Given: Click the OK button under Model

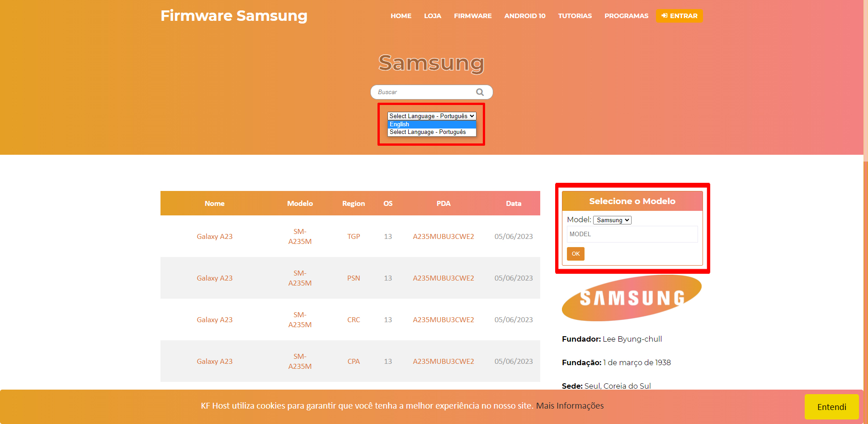Looking at the screenshot, I should 576,254.
